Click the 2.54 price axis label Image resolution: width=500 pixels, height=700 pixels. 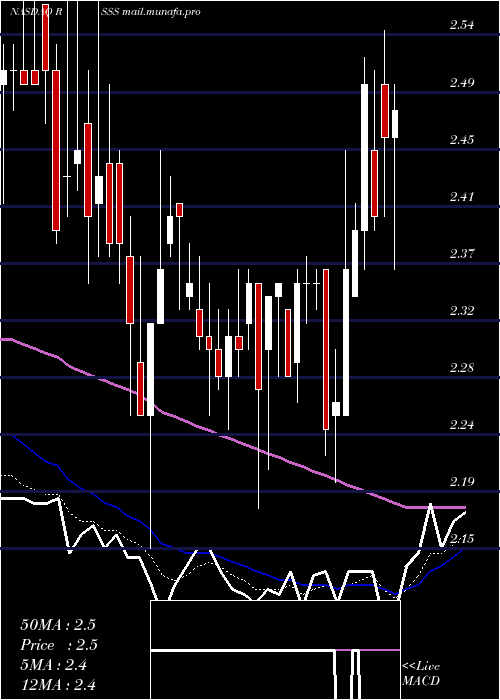[461, 25]
